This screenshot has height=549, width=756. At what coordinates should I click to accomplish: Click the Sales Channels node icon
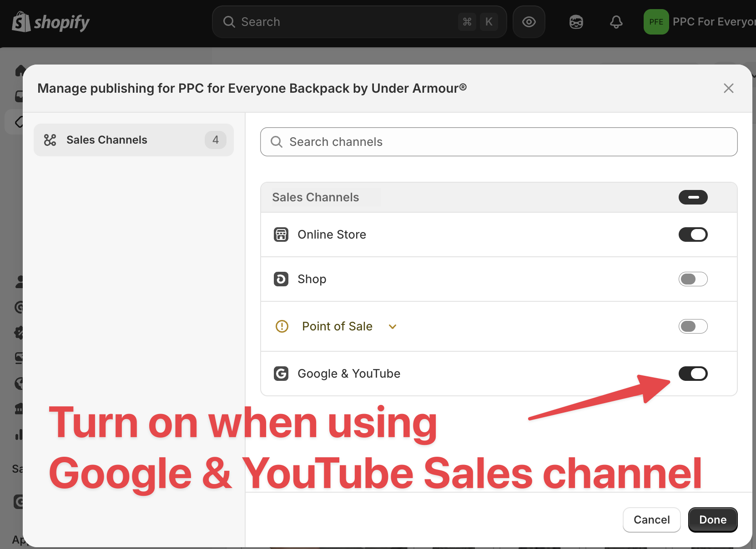coord(50,140)
